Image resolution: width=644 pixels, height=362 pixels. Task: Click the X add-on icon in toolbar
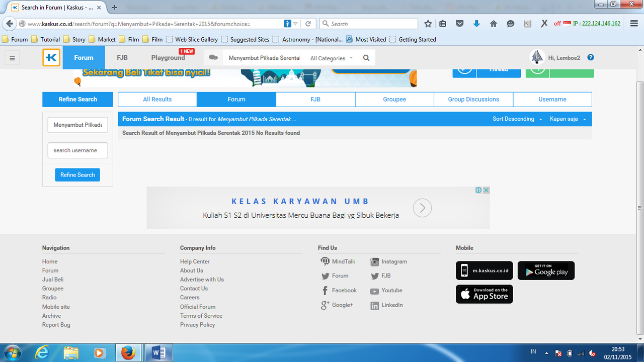[544, 24]
